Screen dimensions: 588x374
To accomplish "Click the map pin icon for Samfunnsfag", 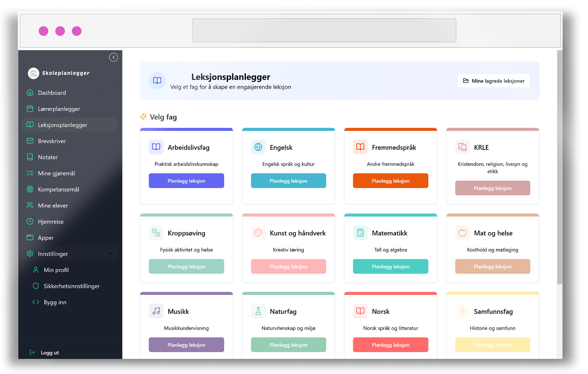I will pos(462,311).
